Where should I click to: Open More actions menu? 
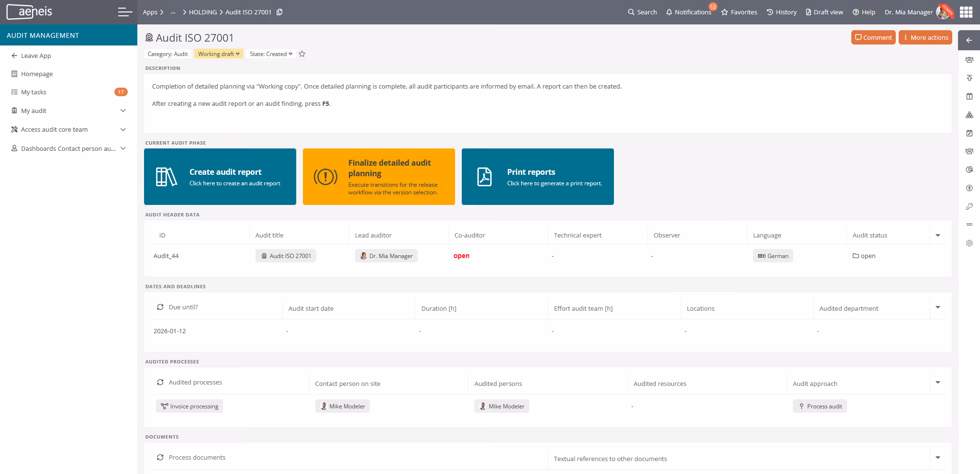click(x=925, y=37)
